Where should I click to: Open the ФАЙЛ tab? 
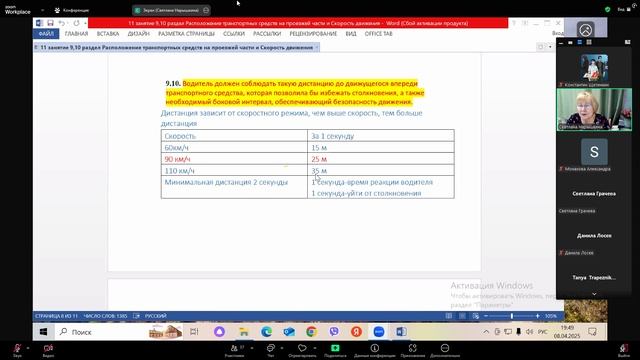[x=46, y=34]
